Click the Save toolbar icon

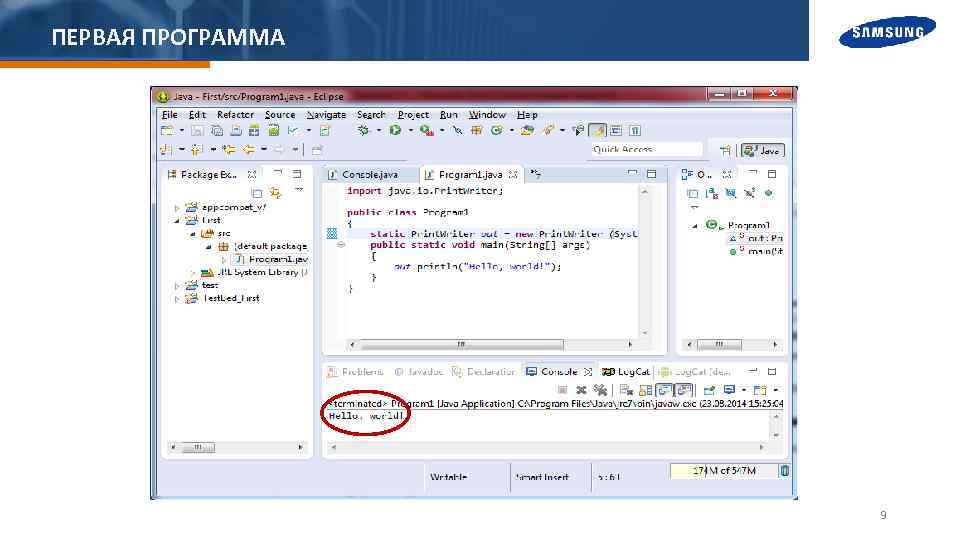197,130
